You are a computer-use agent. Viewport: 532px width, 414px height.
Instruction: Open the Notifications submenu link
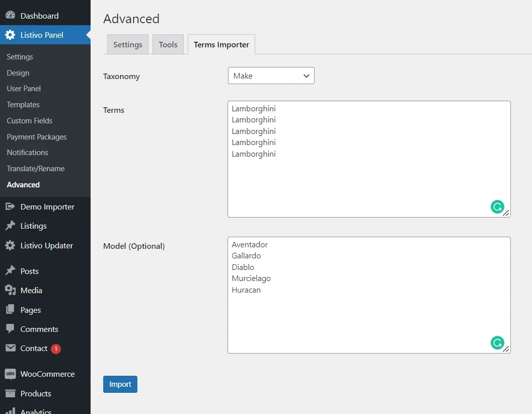28,153
